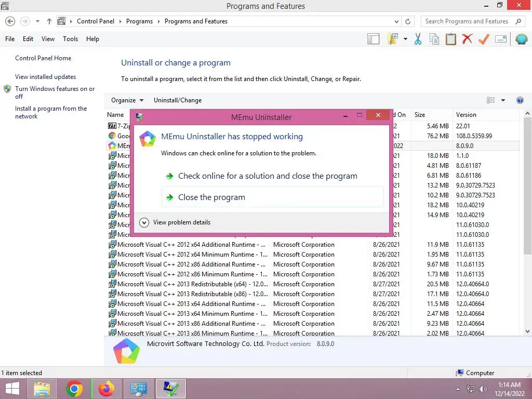This screenshot has height=399, width=532.
Task: Open the Edit menu
Action: 28,39
